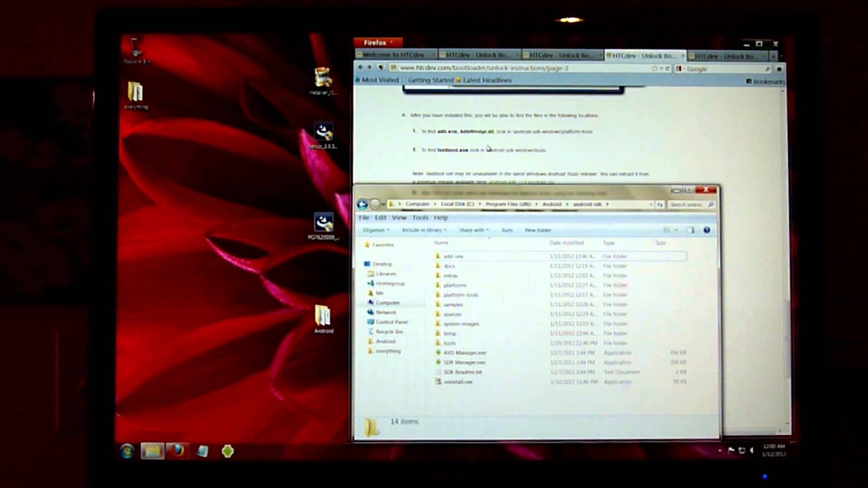Screen dimensions: 868x488
Task: Sort by the Name column header
Action: (441, 243)
